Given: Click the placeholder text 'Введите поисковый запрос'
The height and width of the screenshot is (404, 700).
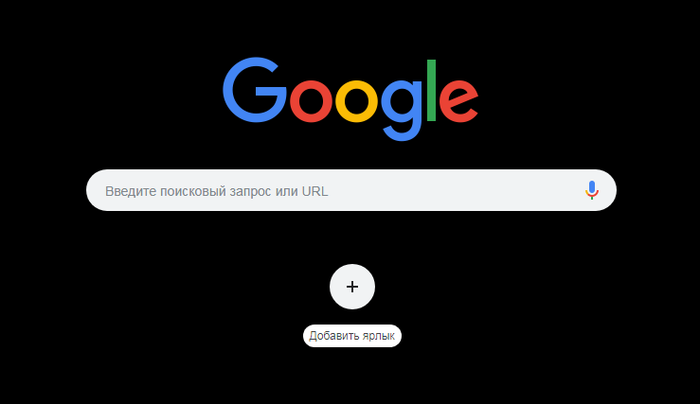Looking at the screenshot, I should coord(188,191).
